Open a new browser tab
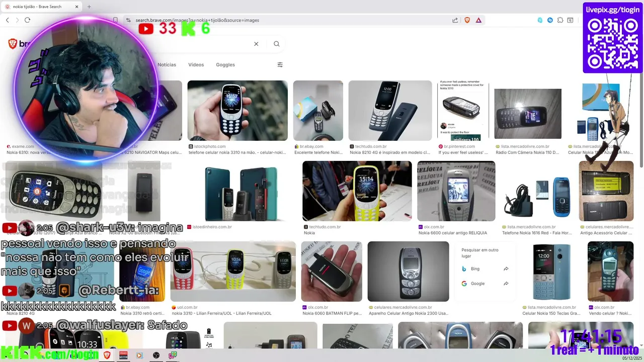Image resolution: width=644 pixels, height=362 pixels. (89, 7)
